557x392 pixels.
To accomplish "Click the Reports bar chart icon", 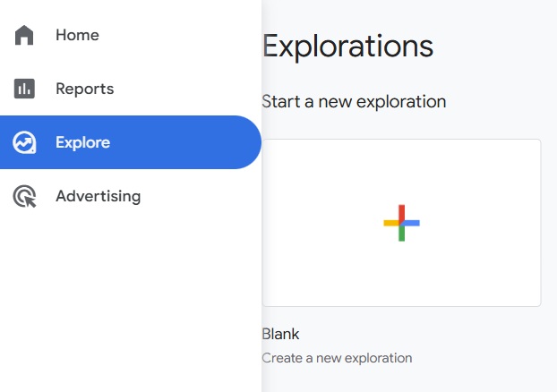I will [x=24, y=89].
